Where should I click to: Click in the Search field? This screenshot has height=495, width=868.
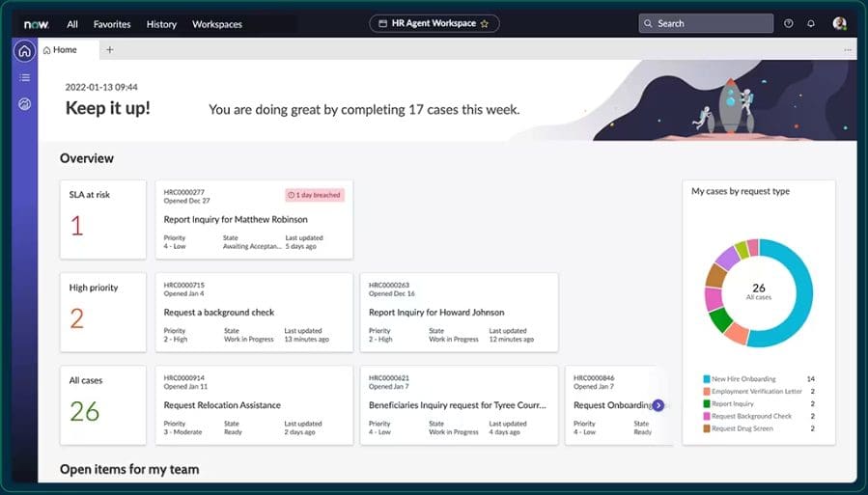(x=706, y=24)
